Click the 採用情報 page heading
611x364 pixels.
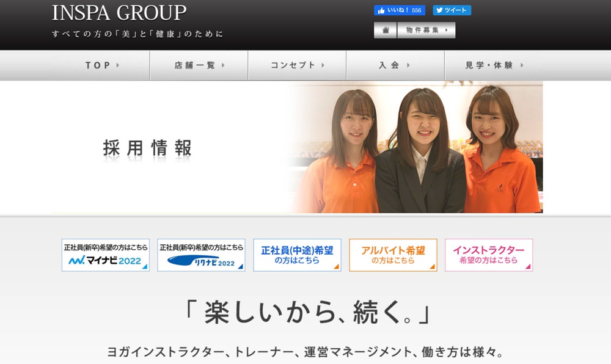click(147, 148)
